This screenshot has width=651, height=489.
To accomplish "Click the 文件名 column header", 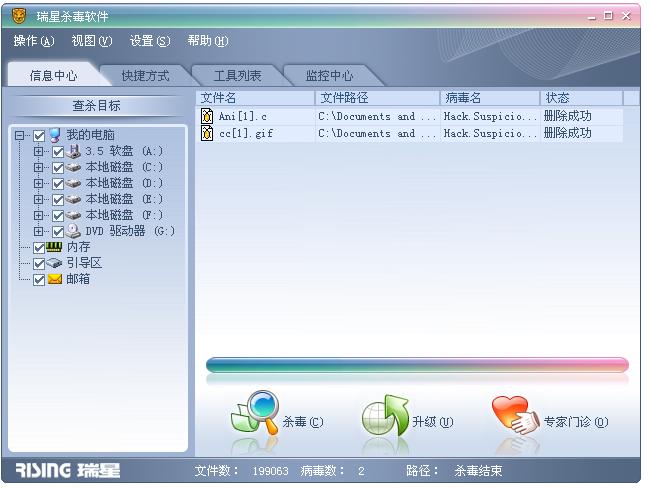I will (256, 98).
